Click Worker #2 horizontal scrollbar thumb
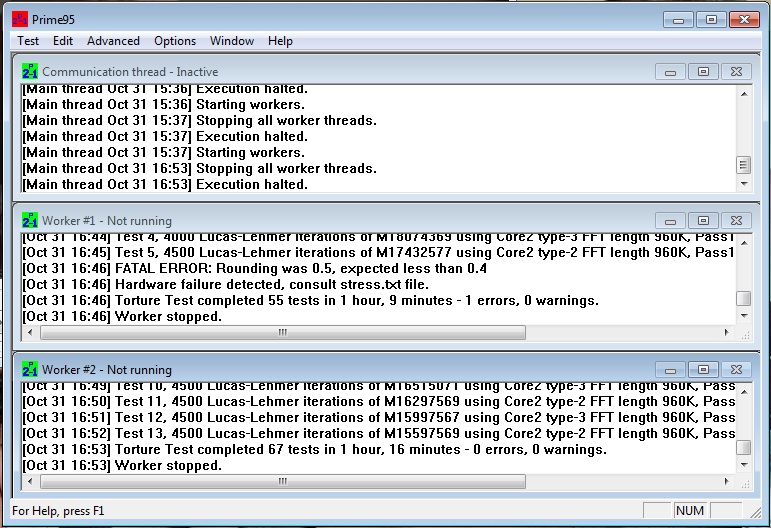The width and height of the screenshot is (771, 528). pyautogui.click(x=283, y=481)
